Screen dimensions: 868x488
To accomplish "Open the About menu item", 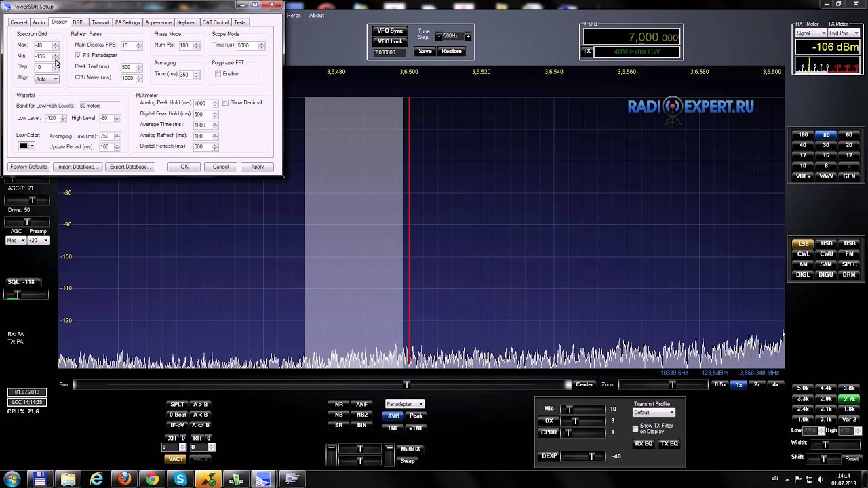I will coord(317,16).
